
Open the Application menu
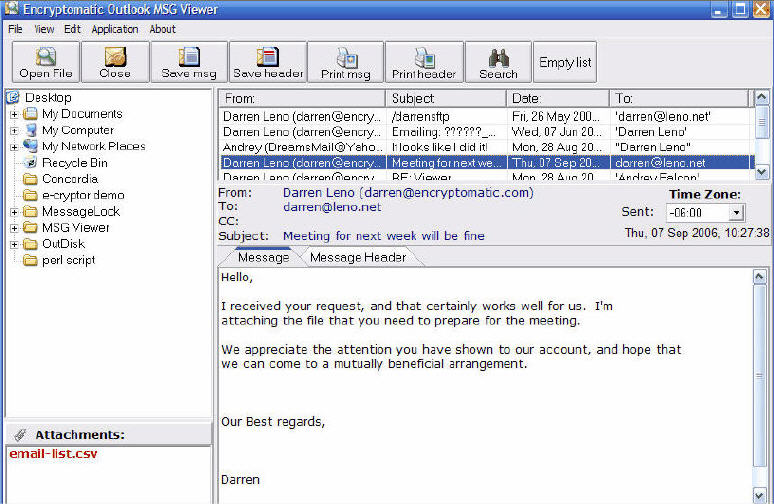(x=115, y=29)
